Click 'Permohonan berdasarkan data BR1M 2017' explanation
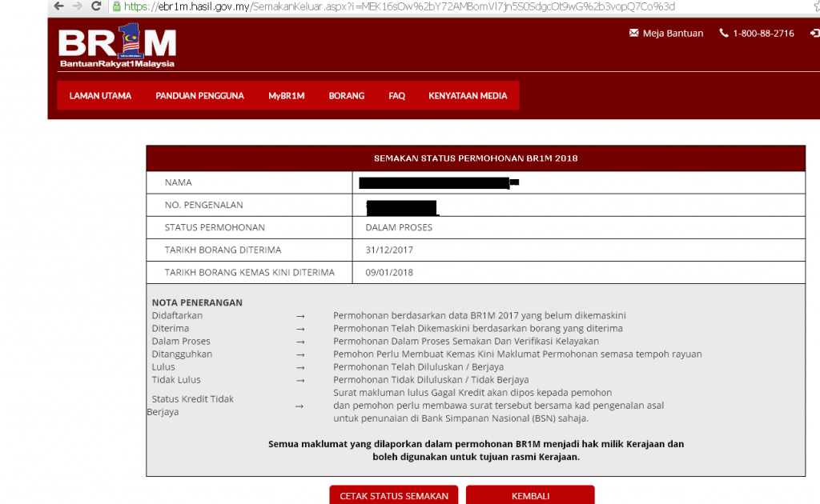 480,315
